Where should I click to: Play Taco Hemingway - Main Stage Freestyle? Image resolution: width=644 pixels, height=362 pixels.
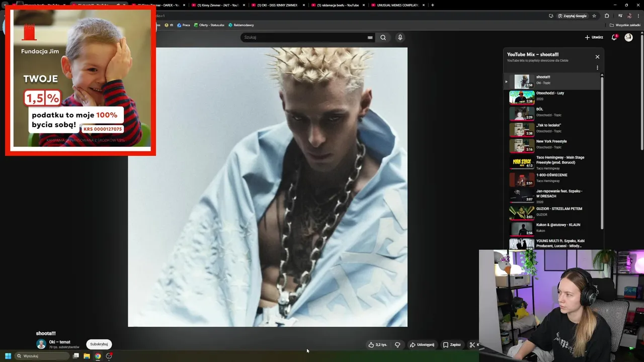551,162
